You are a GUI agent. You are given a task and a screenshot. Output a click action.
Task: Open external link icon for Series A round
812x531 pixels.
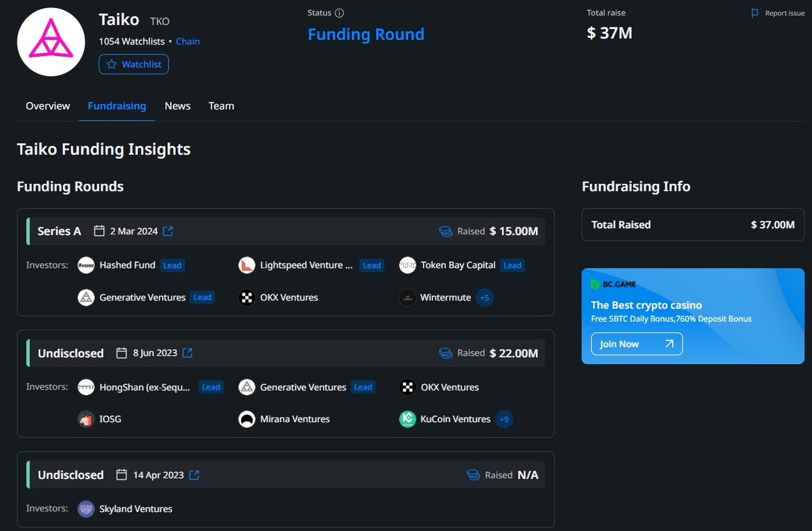[x=168, y=231]
